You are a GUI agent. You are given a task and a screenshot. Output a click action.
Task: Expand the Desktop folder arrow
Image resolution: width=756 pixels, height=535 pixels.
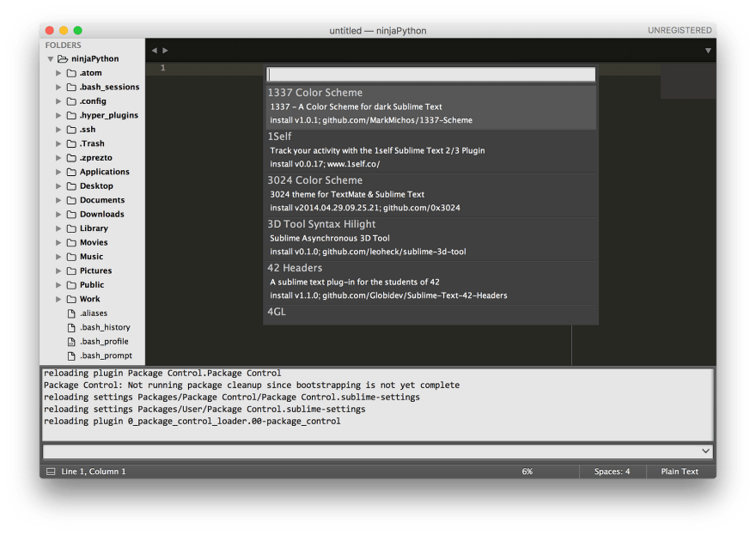tap(58, 186)
